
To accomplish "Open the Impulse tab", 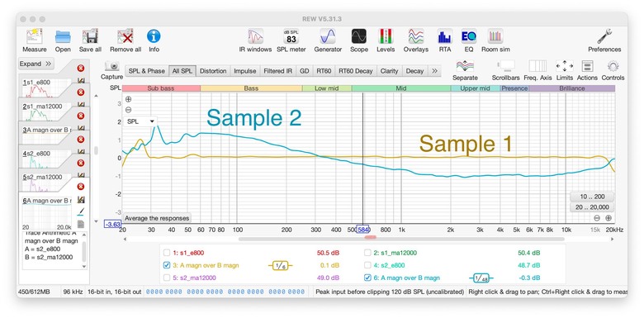I will tap(245, 71).
